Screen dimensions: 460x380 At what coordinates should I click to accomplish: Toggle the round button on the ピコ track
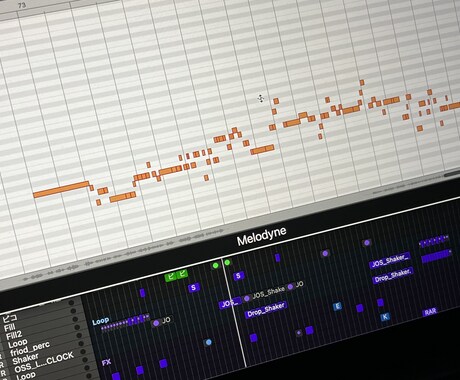tap(71, 303)
